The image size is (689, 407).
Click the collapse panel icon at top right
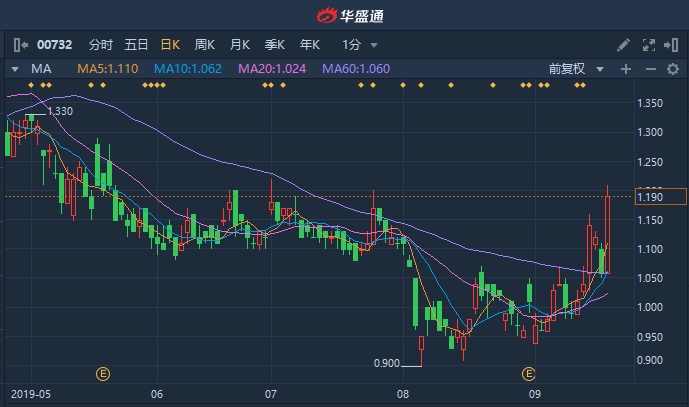tap(672, 45)
